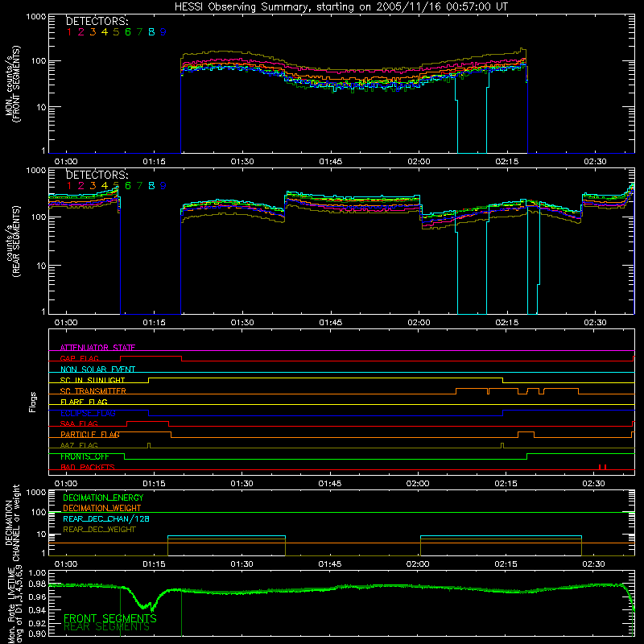Click the PARTICLE_FLAG pulse near 02:18
This screenshot has height=644, width=644.
(x=526, y=435)
